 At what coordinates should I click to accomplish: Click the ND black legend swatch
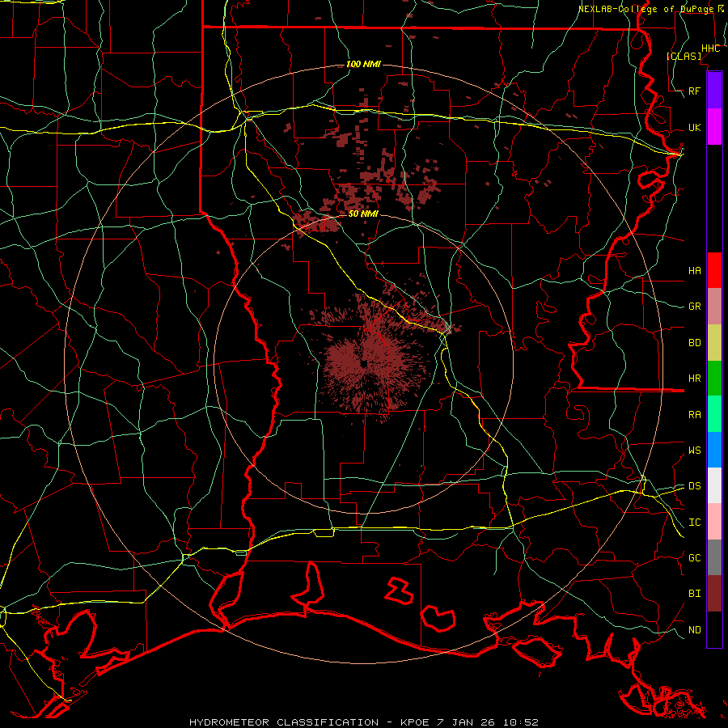[714, 629]
